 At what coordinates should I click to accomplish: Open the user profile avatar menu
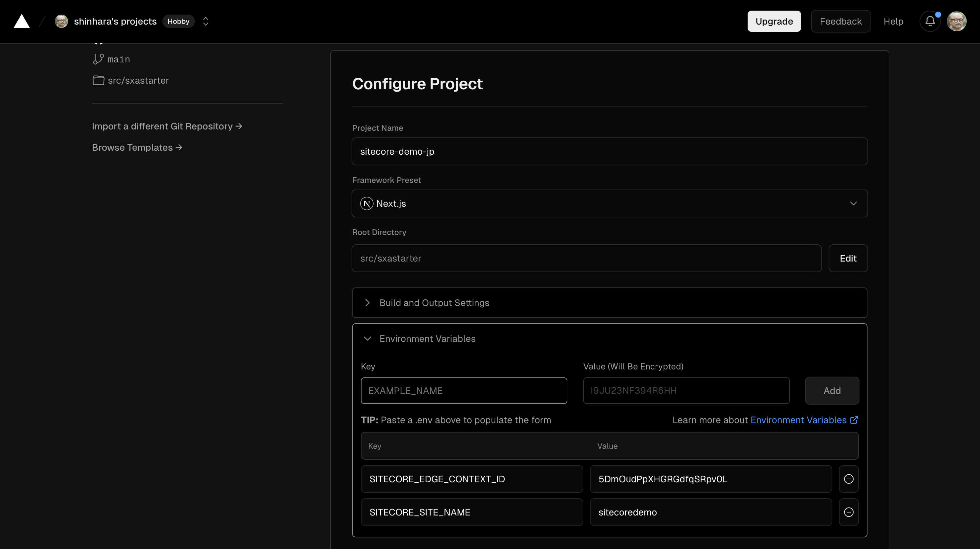957,21
